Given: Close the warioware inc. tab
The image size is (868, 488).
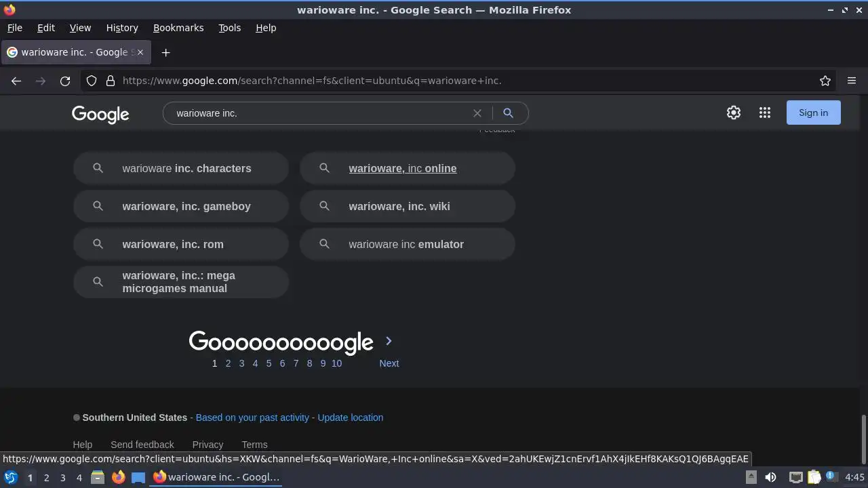Looking at the screenshot, I should tap(141, 52).
